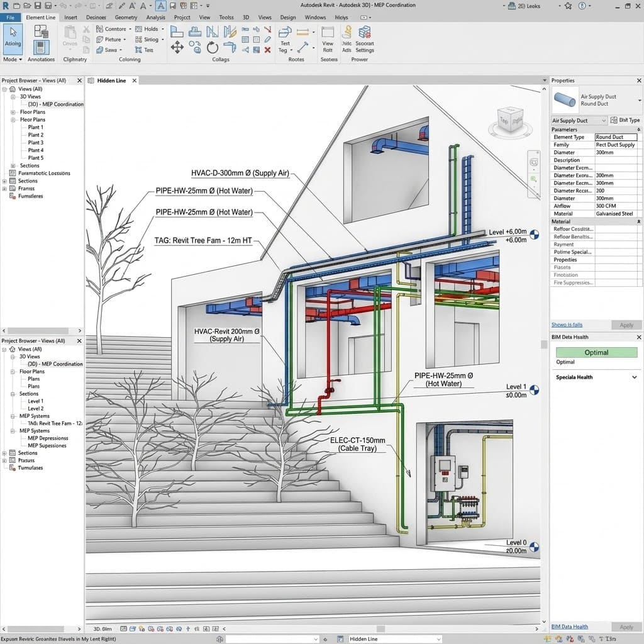Click the BIM Data Health link at the bottom
This screenshot has height=644, width=644.
point(569,627)
